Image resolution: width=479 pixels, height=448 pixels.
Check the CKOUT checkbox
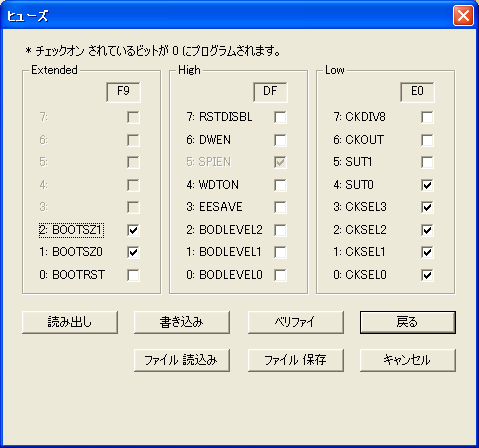coord(427,140)
